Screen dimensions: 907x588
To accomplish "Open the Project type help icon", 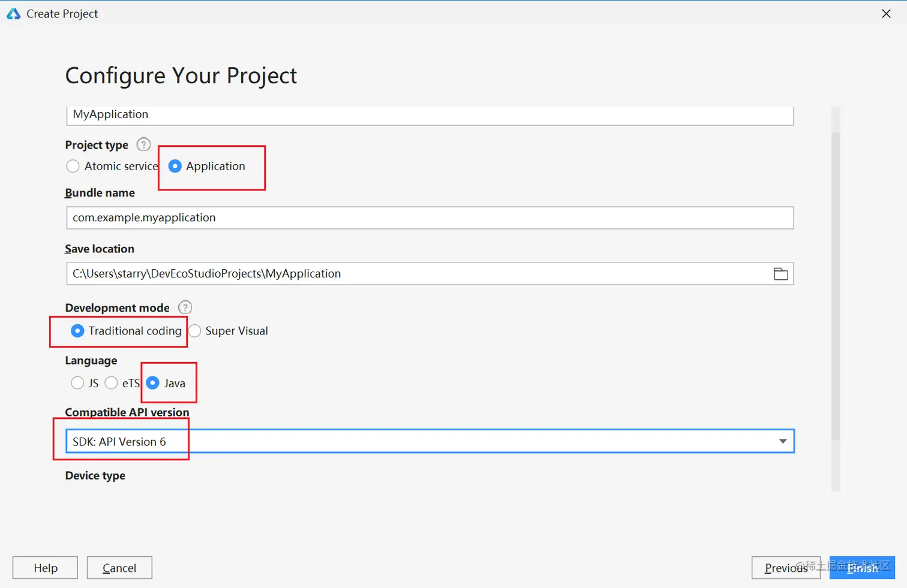I will [x=143, y=144].
